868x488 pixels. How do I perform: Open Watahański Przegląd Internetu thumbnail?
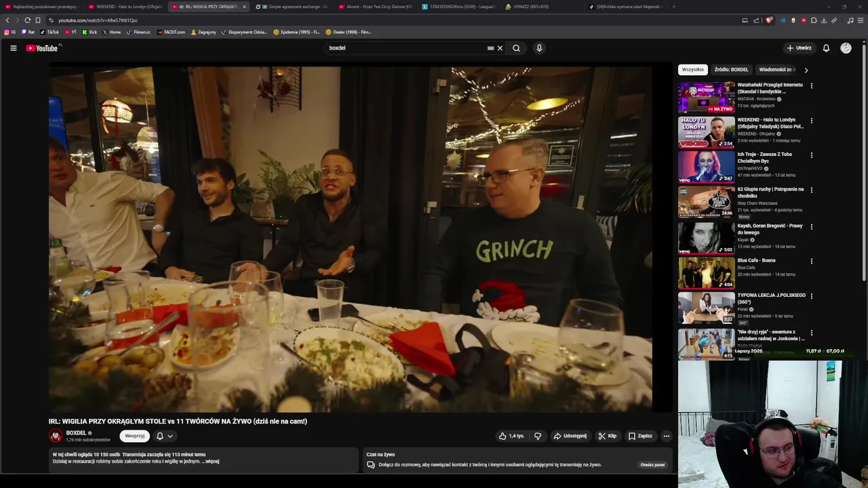point(706,97)
